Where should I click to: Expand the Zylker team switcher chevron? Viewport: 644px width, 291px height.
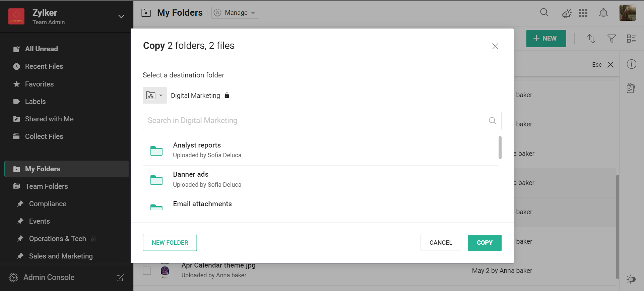coord(121,17)
